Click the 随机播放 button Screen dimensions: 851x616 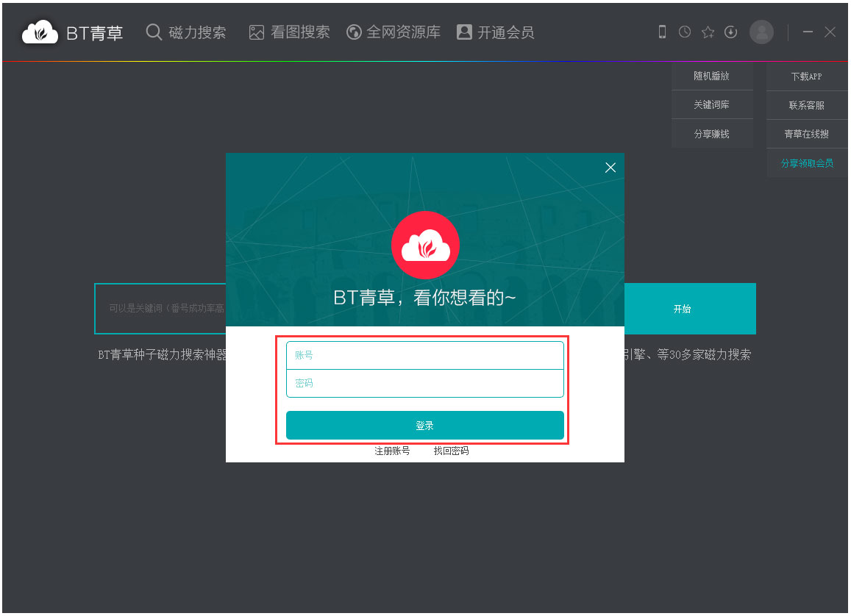(x=712, y=76)
